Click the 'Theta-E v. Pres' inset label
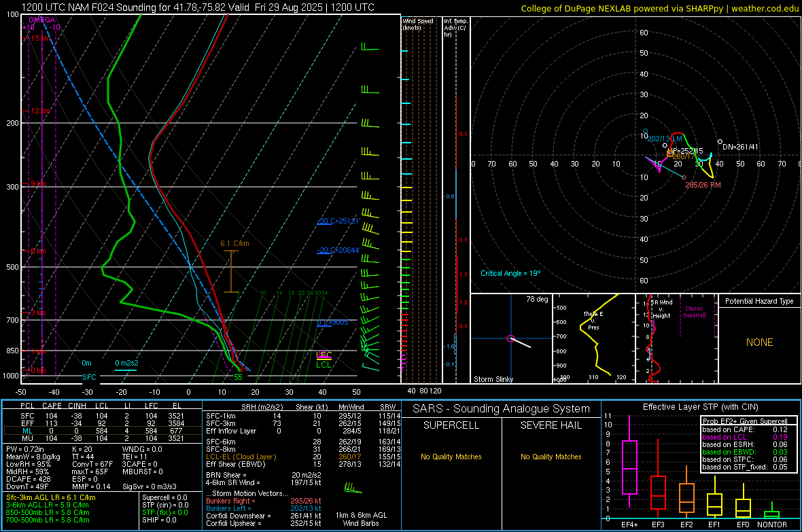 point(593,320)
